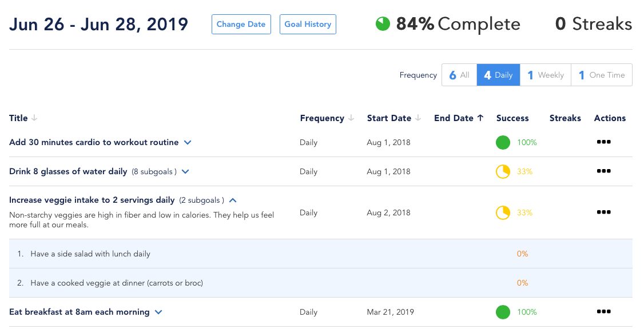Screen dimensions: 644x333
Task: Open actions menu for veggie intake goal
Action: point(603,212)
